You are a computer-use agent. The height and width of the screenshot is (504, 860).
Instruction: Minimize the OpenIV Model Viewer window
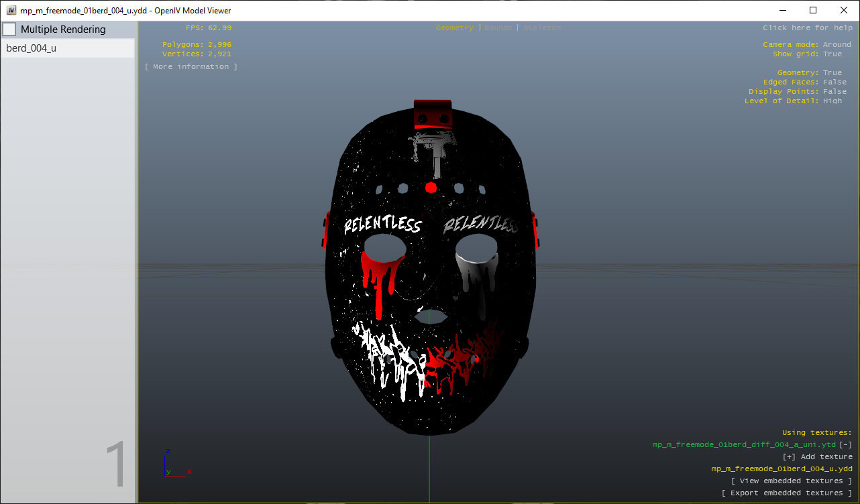(782, 10)
